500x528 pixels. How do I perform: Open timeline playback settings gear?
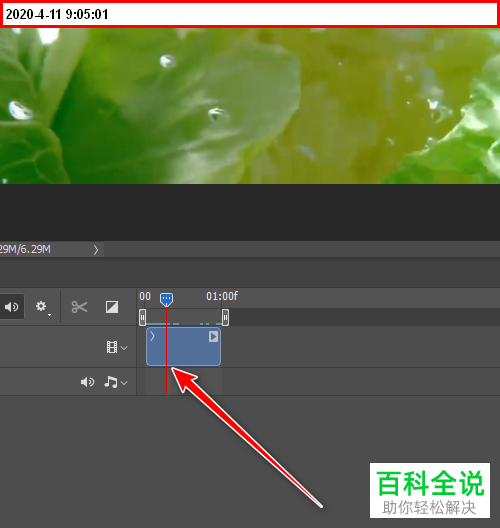pos(42,307)
